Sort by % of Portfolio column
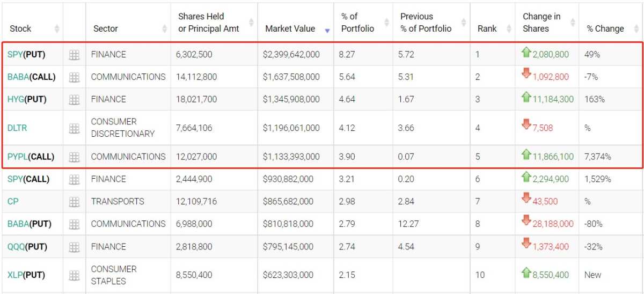 coord(386,23)
